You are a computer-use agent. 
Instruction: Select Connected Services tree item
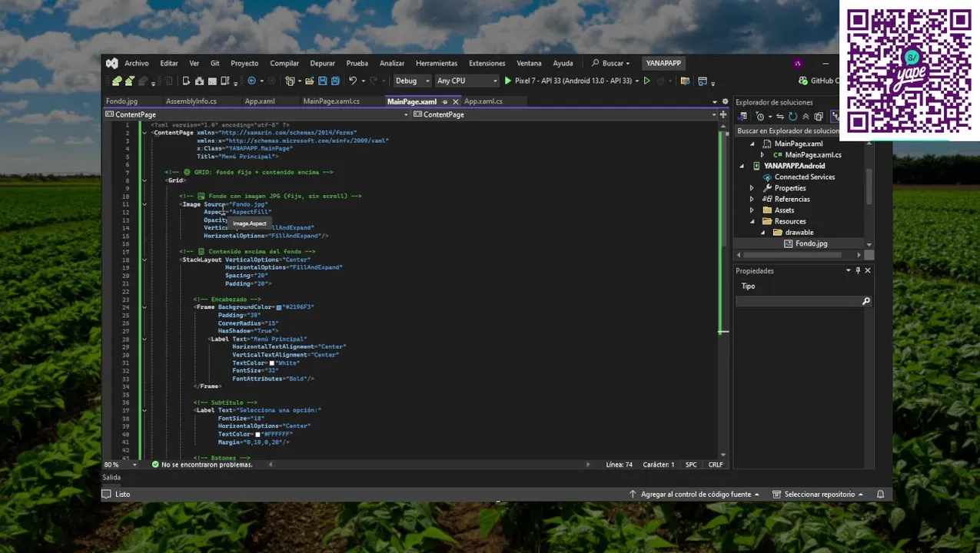pos(804,177)
